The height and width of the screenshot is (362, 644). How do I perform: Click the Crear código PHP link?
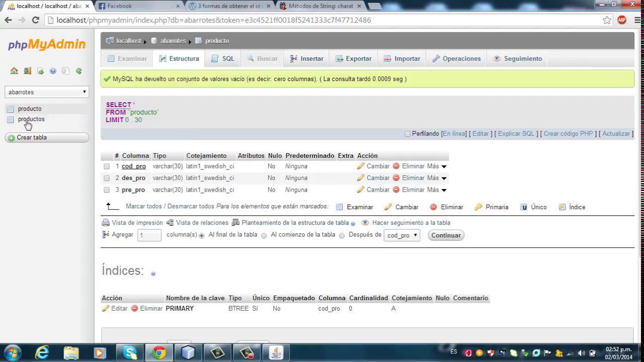pyautogui.click(x=568, y=134)
